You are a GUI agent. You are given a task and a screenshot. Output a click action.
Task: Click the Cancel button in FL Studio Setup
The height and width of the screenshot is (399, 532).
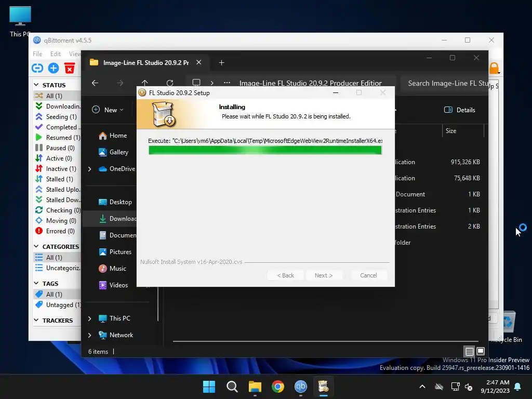pos(368,275)
